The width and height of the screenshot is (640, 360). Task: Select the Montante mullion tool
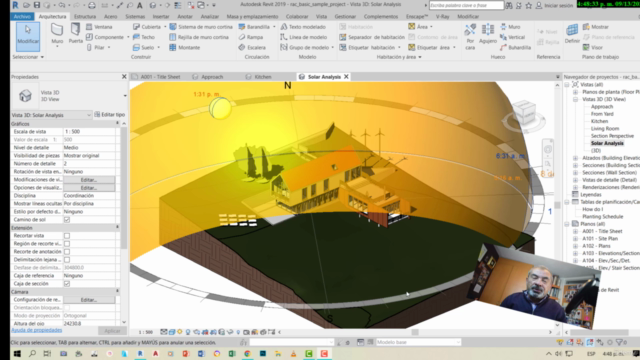tap(184, 47)
